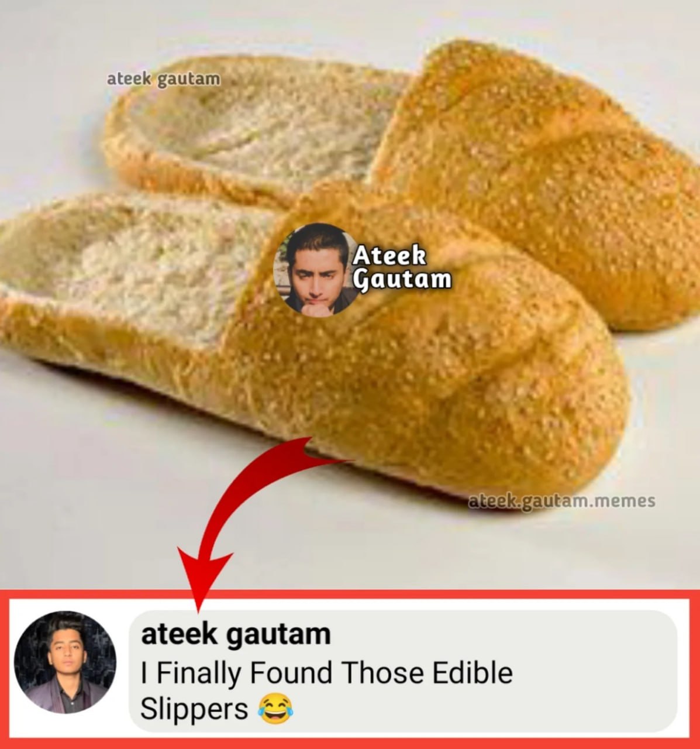The height and width of the screenshot is (749, 700).
Task: Click the word 'Edible' in the comment
Action: click(473, 673)
